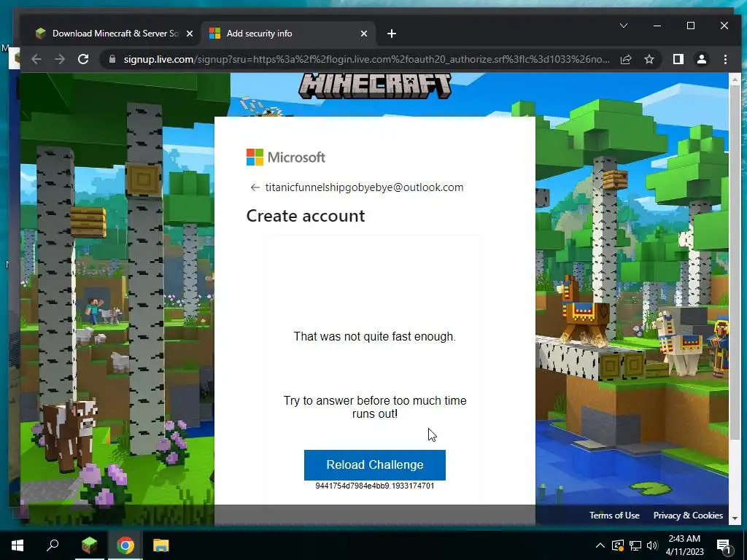The image size is (747, 560).
Task: Close the Chrome window
Action: (x=724, y=26)
